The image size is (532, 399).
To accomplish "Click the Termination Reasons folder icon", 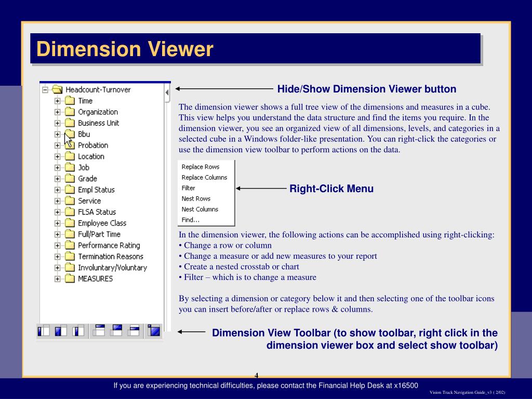I will tap(70, 257).
